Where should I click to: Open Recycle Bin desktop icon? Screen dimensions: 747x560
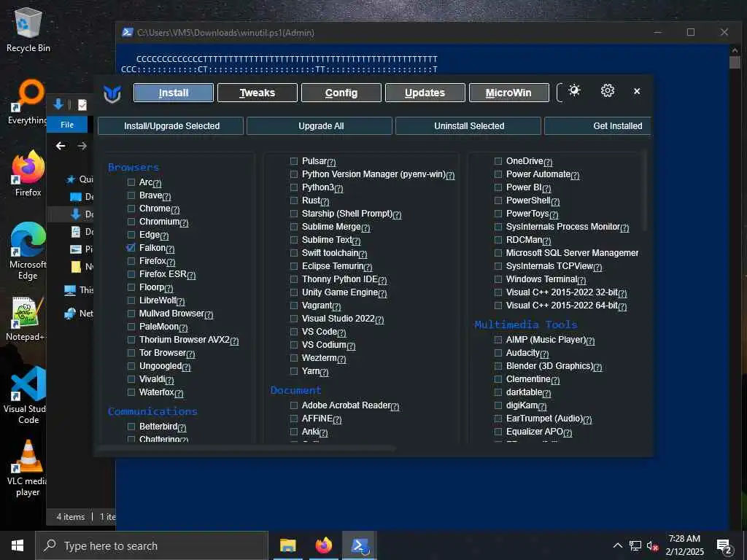point(28,29)
